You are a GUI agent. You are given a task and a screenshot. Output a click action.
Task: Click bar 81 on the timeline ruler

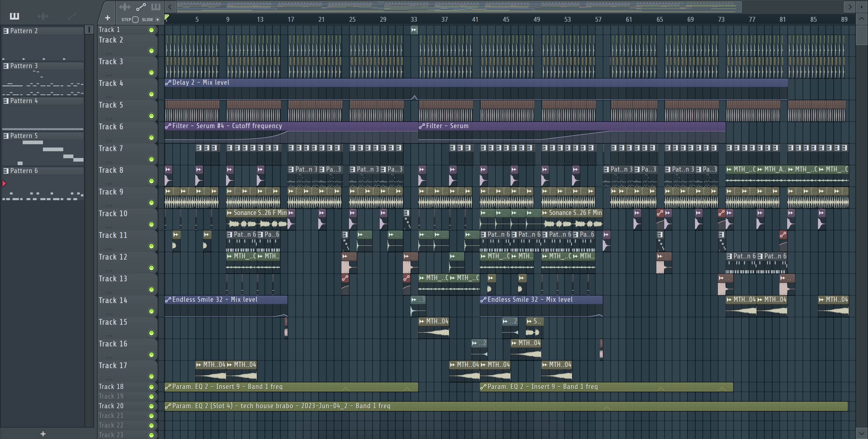tap(782, 20)
